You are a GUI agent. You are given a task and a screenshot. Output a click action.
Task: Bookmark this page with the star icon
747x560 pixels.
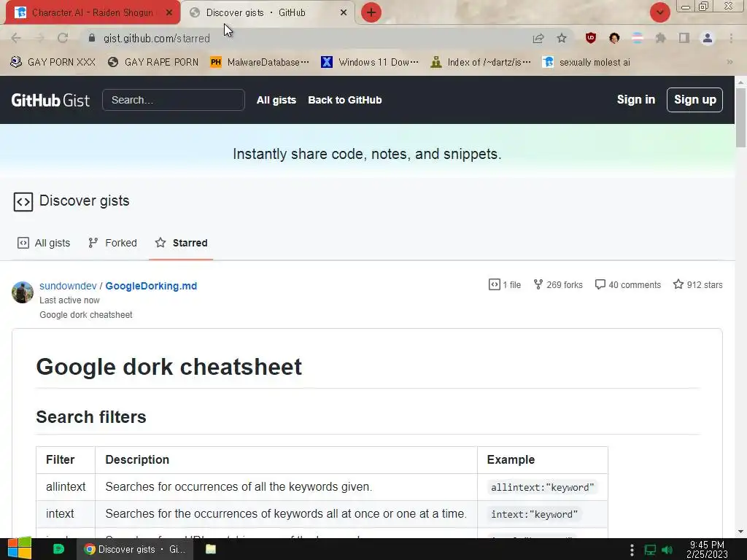click(x=562, y=38)
